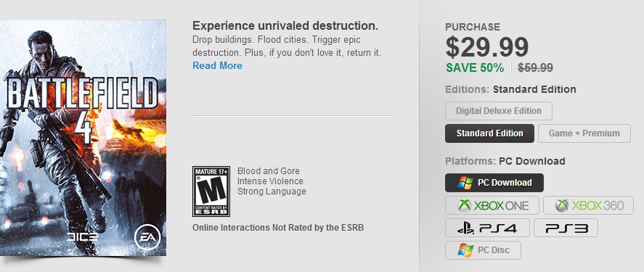
Task: Click the Experience unrivaled destruction heading
Action: click(285, 26)
